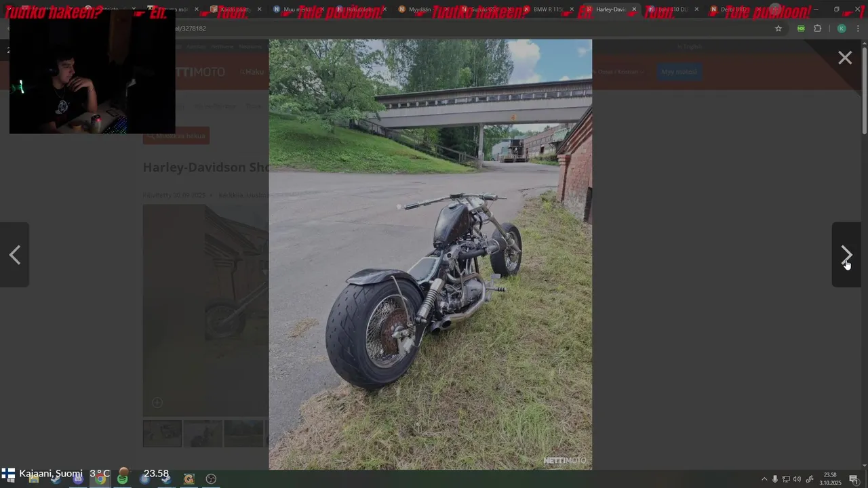Click the dimmed blue 'Myy motosi' button

pyautogui.click(x=679, y=72)
